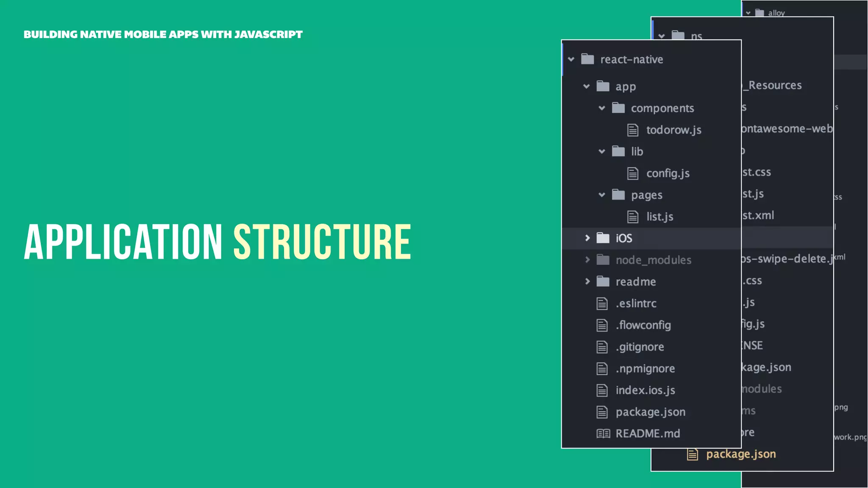Open st.css in the ns panel
Viewport: 868px width, 488px height.
[757, 172]
